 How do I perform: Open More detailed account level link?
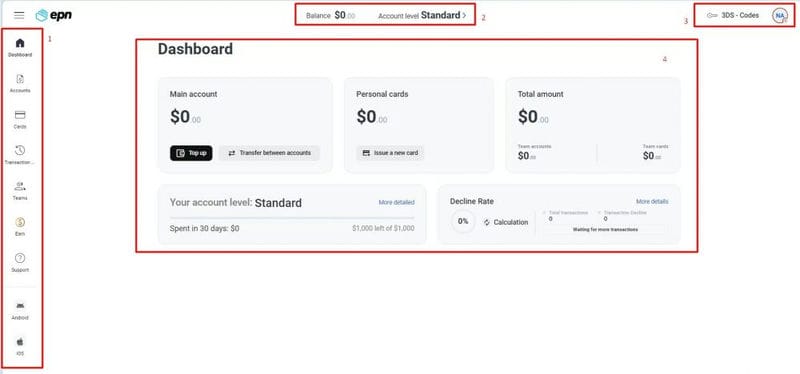coord(396,203)
